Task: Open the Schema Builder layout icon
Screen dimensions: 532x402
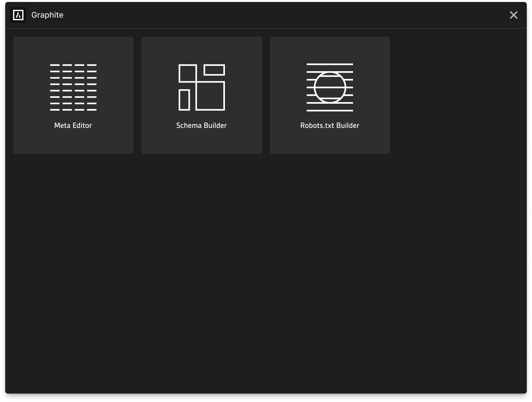Action: point(202,87)
